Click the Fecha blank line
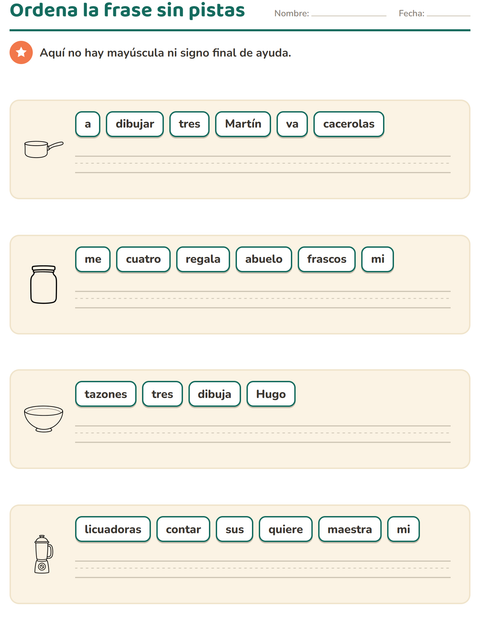This screenshot has width=480, height=620. point(448,15)
